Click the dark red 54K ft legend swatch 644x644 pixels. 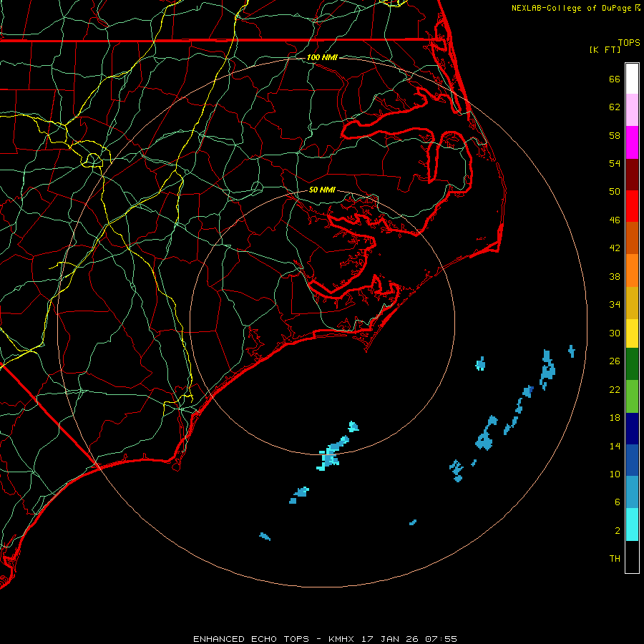click(632, 174)
